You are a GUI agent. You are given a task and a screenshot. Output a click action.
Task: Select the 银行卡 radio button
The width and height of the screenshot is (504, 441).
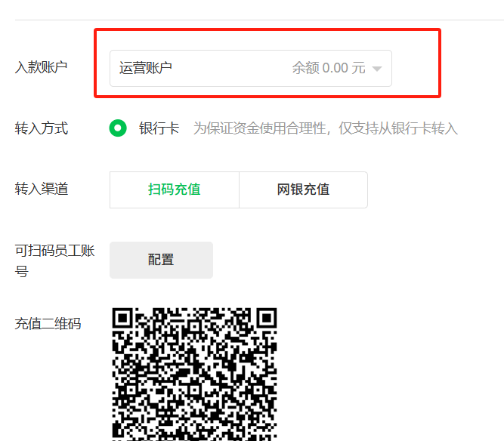[118, 128]
